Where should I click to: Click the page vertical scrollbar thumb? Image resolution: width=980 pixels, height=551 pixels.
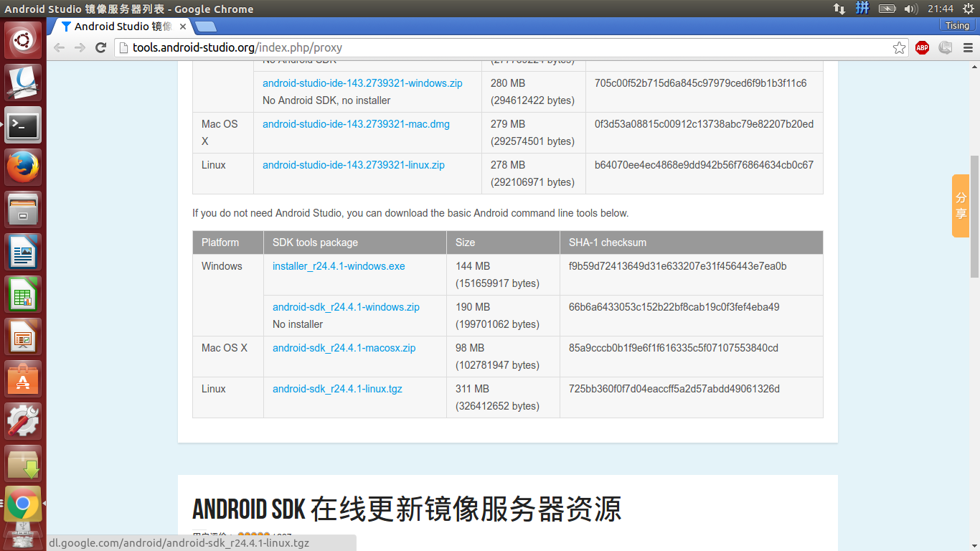tap(974, 217)
